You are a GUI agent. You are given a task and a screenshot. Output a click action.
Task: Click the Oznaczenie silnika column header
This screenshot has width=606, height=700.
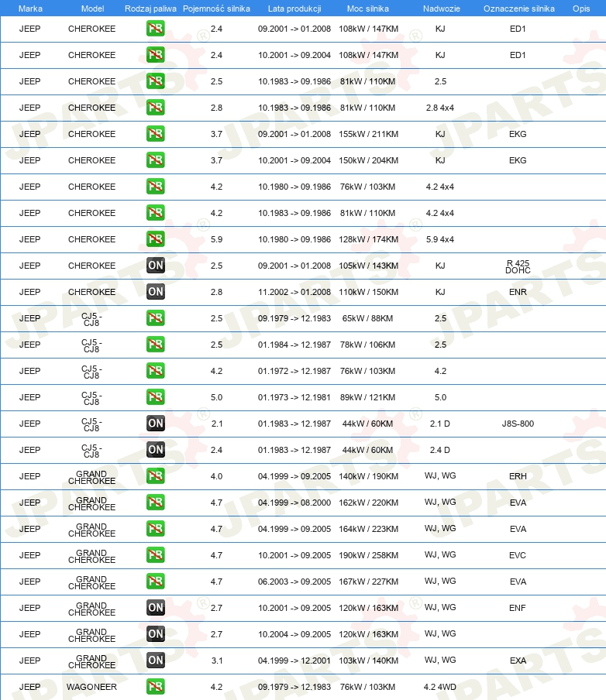click(519, 9)
